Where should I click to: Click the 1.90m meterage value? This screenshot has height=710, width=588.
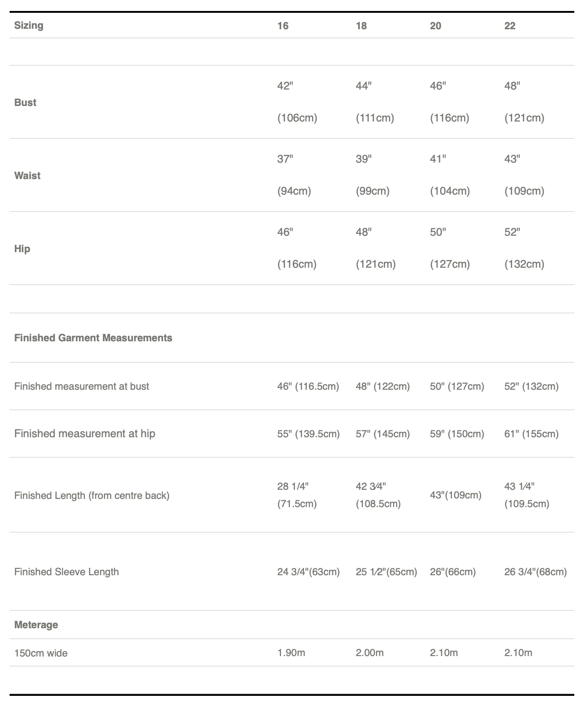[x=291, y=653]
